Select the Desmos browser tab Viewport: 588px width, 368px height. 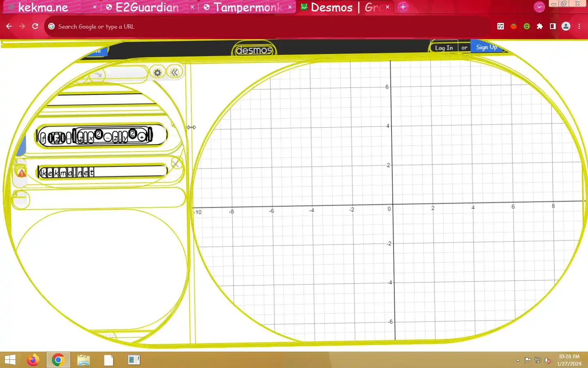click(x=345, y=7)
